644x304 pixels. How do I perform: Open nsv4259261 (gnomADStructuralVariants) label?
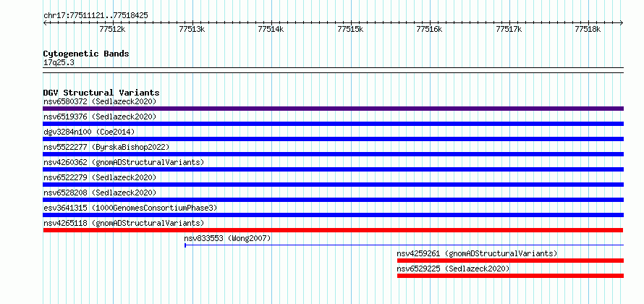478,253
